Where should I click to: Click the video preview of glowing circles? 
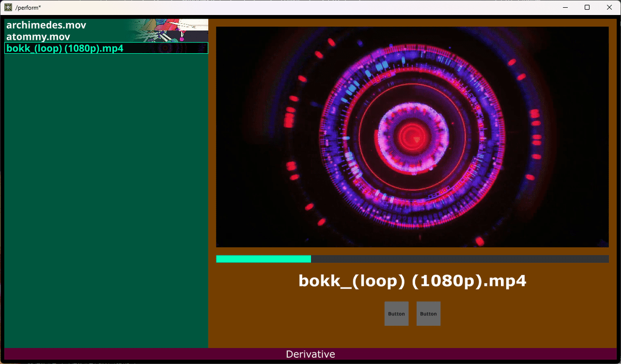coord(412,137)
